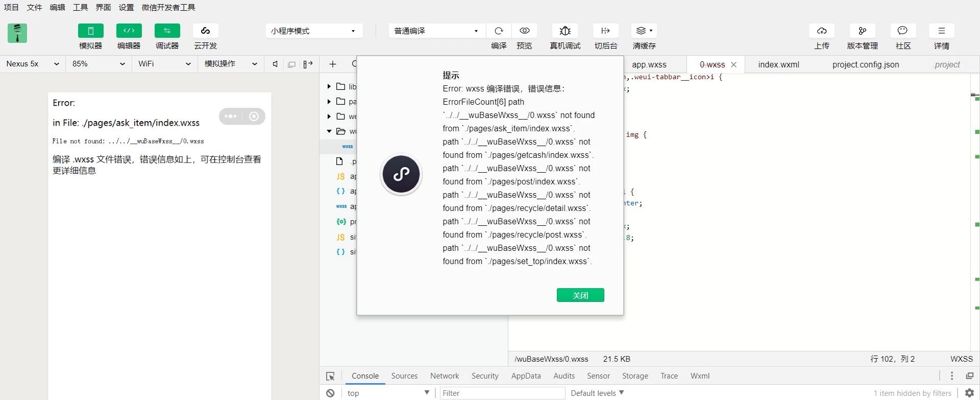
Task: Open the 清缓存 clear cache icon
Action: (x=644, y=31)
